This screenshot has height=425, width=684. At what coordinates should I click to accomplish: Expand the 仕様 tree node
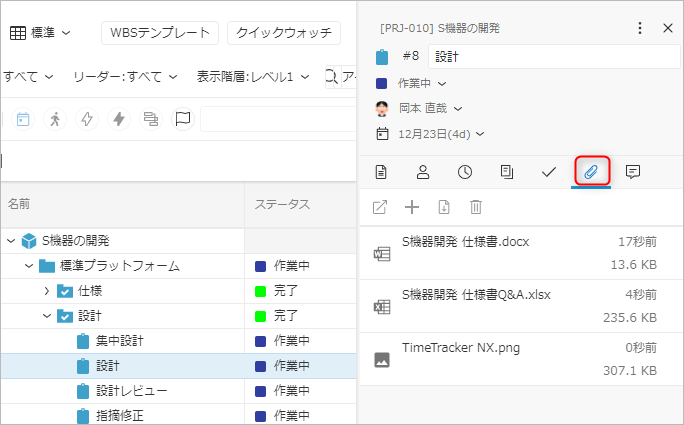(46, 291)
